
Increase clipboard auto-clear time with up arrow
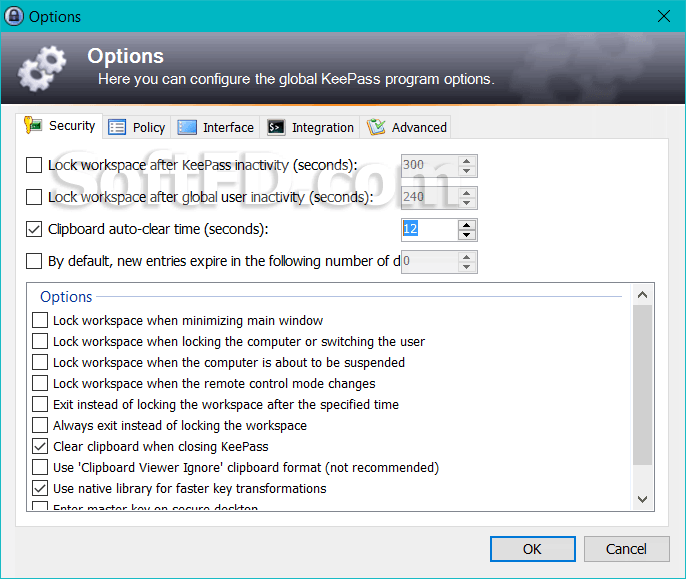[467, 225]
